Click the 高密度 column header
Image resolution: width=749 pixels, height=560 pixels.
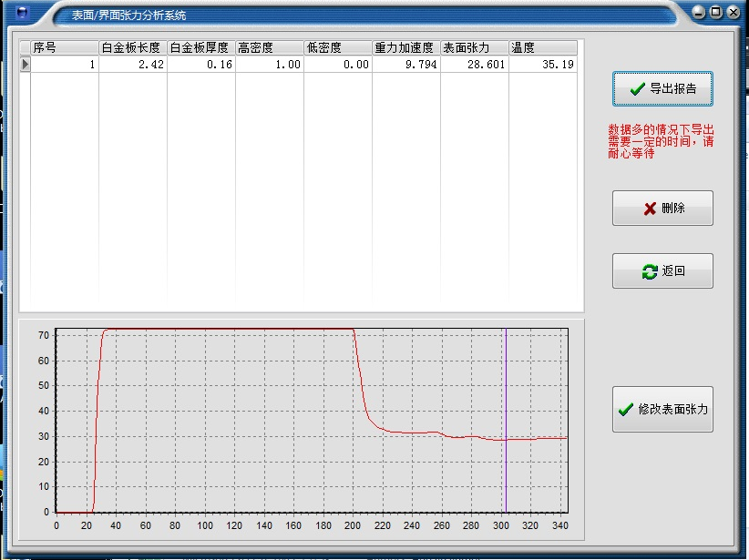coord(269,48)
